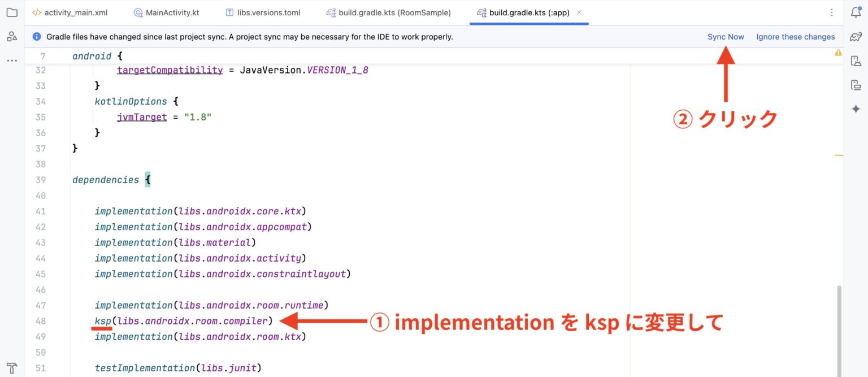
Task: Place cursor on ksp in line 48
Action: pos(103,321)
